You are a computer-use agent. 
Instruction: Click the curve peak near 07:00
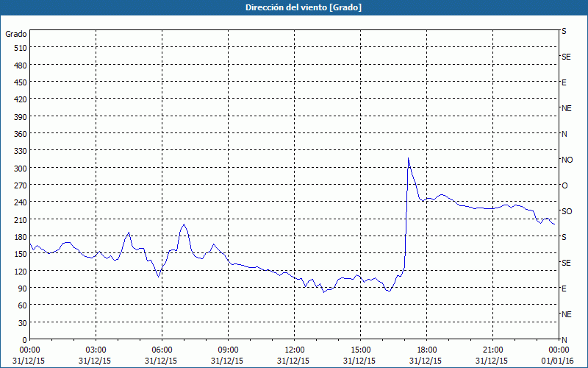click(x=184, y=224)
